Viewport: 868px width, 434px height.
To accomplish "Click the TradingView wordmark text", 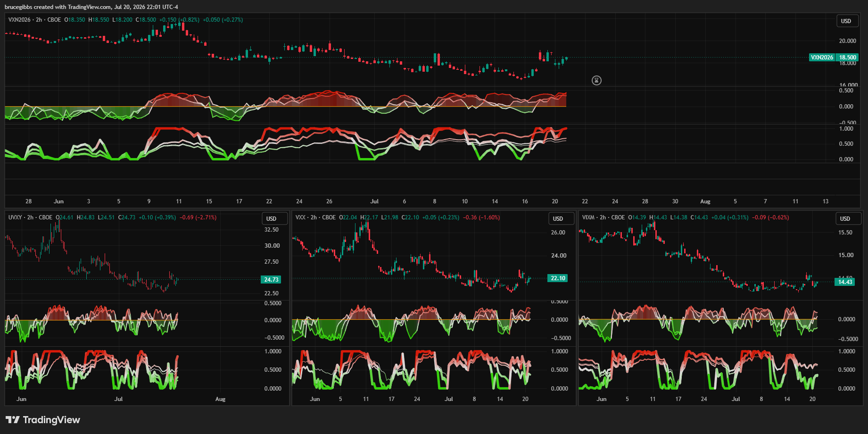I will click(x=51, y=420).
